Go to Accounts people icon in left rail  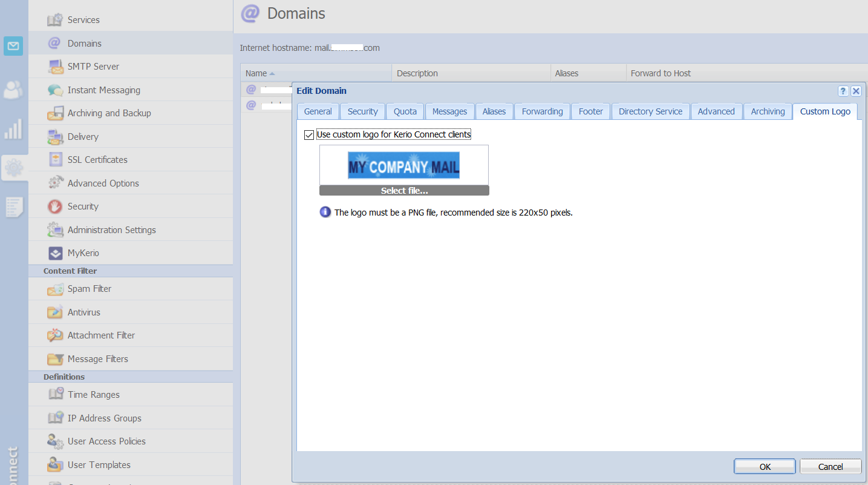(x=13, y=90)
